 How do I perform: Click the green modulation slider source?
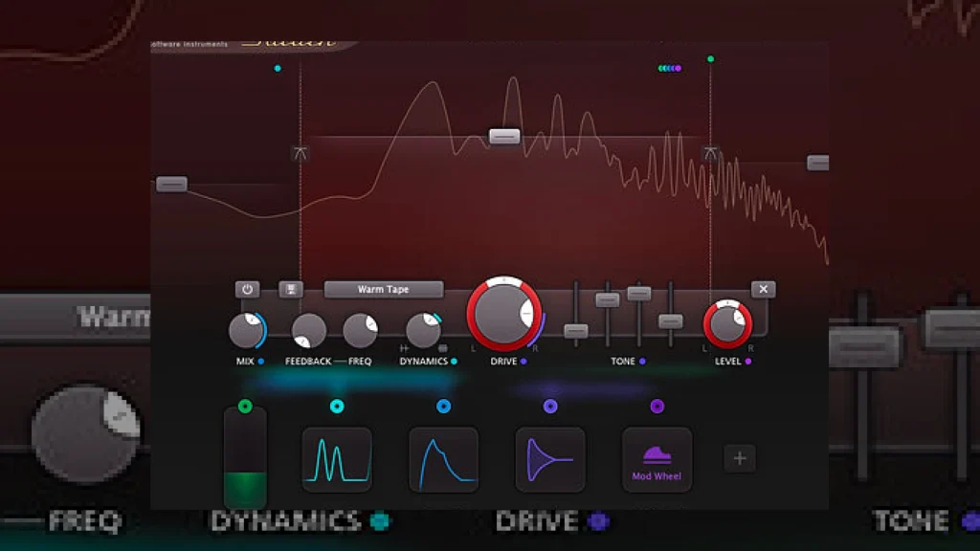[246, 458]
